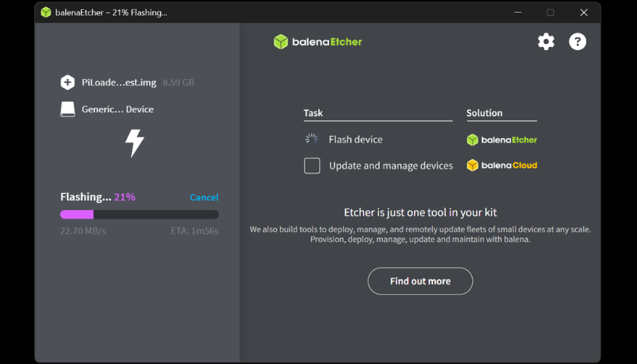Screen dimensions: 637x364
Task: Click the plus image icon beside PiLoade...est.img
Action: point(67,83)
